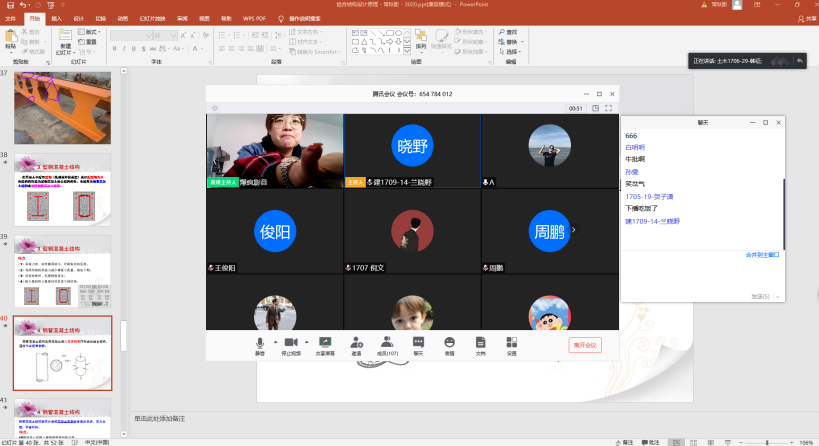Toggle bold formatting in the ribbon

(x=114, y=49)
